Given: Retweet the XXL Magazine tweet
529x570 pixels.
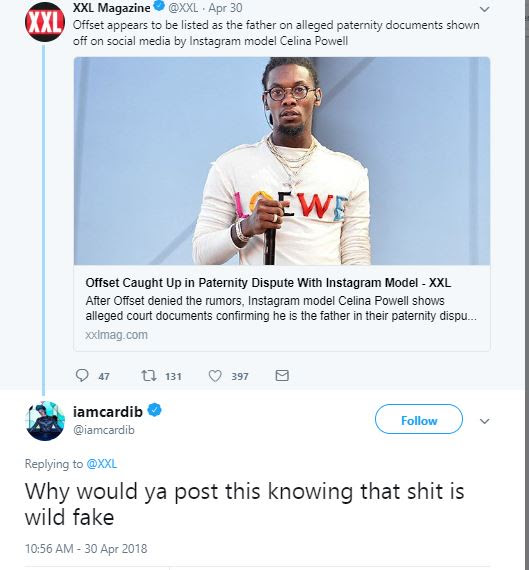Looking at the screenshot, I should 149,376.
